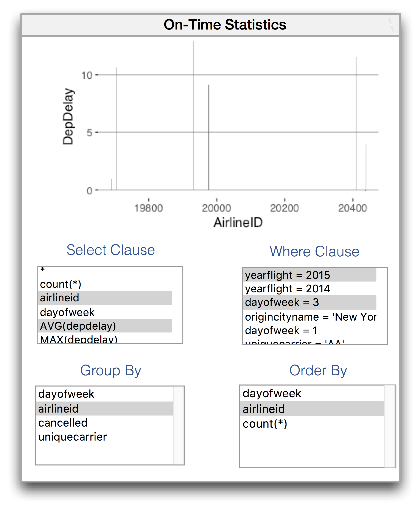Pick dayofweek in the Select Clause list

67,312
